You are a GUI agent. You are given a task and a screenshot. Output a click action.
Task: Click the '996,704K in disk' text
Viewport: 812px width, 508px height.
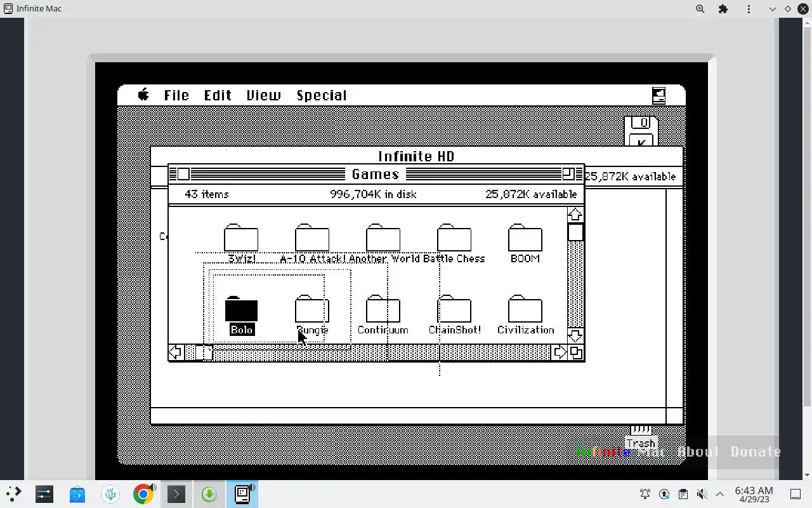[373, 194]
